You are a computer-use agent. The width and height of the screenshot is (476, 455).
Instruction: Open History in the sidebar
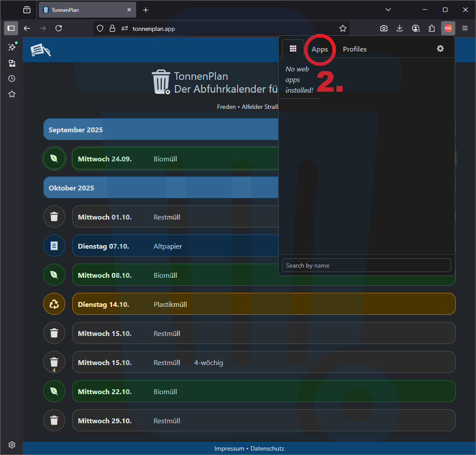point(12,78)
